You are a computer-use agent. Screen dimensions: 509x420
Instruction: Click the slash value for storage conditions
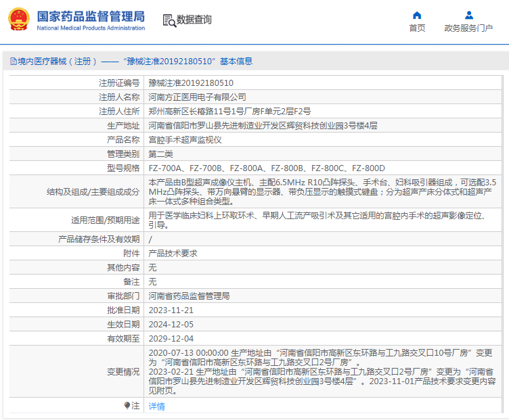pos(150,239)
